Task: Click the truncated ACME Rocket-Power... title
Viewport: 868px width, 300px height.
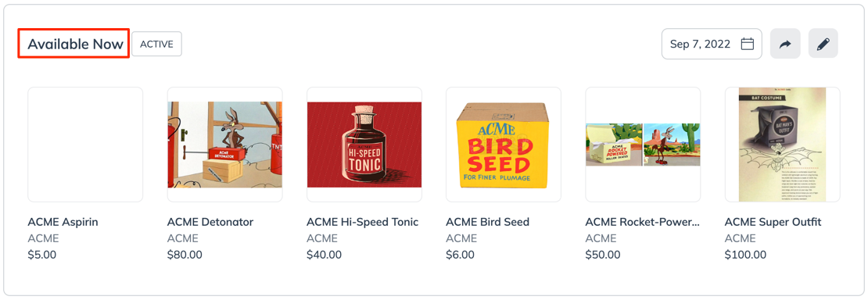Action: coord(643,222)
